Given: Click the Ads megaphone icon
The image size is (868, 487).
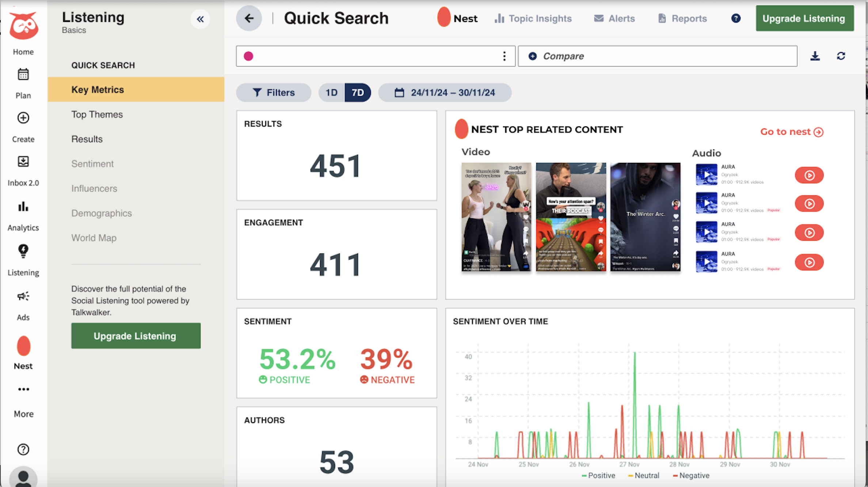Looking at the screenshot, I should 23,296.
